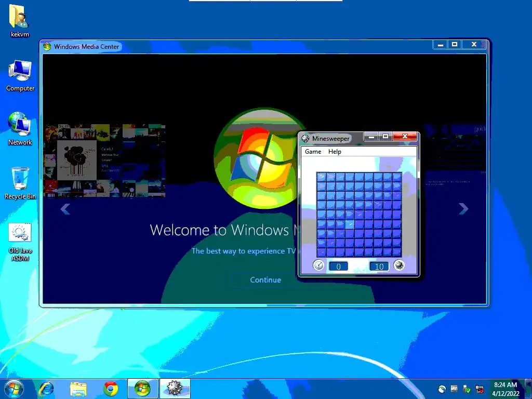Click the Minesweeper timer value 0
The width and height of the screenshot is (532, 399).
pyautogui.click(x=338, y=267)
